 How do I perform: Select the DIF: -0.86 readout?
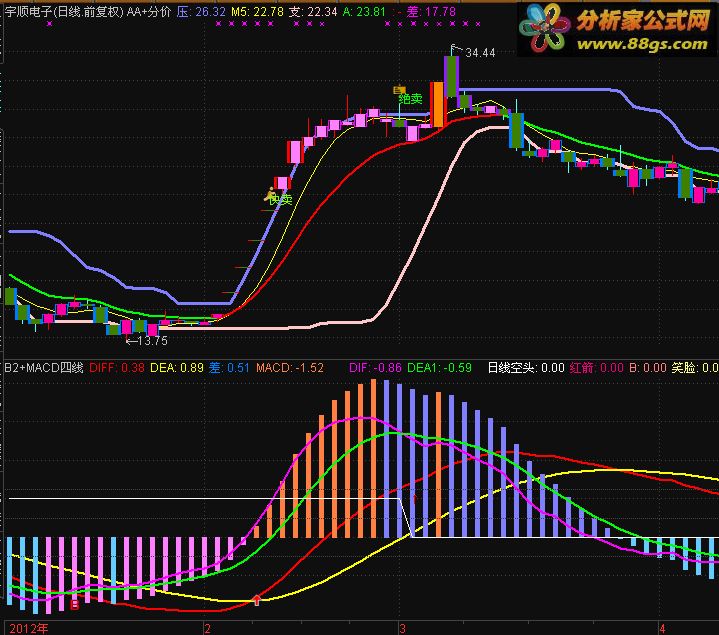pyautogui.click(x=375, y=368)
